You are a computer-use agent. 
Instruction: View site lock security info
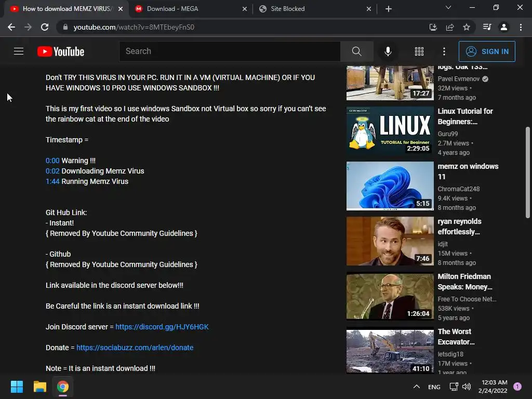[x=65, y=27]
